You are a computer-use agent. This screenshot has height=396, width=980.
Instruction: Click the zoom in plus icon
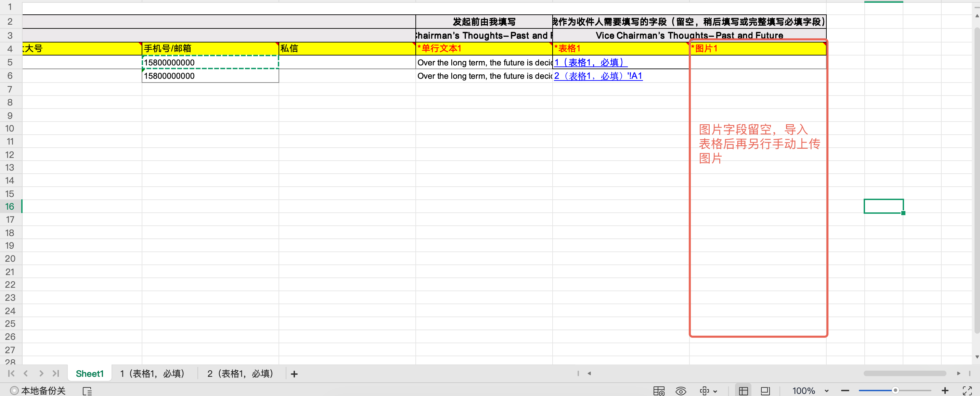point(945,391)
